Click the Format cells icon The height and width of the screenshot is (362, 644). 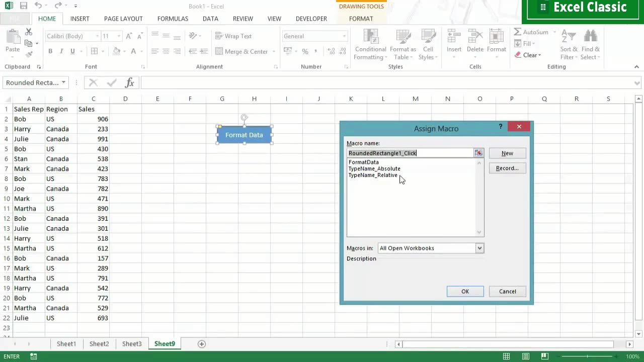coord(496,37)
